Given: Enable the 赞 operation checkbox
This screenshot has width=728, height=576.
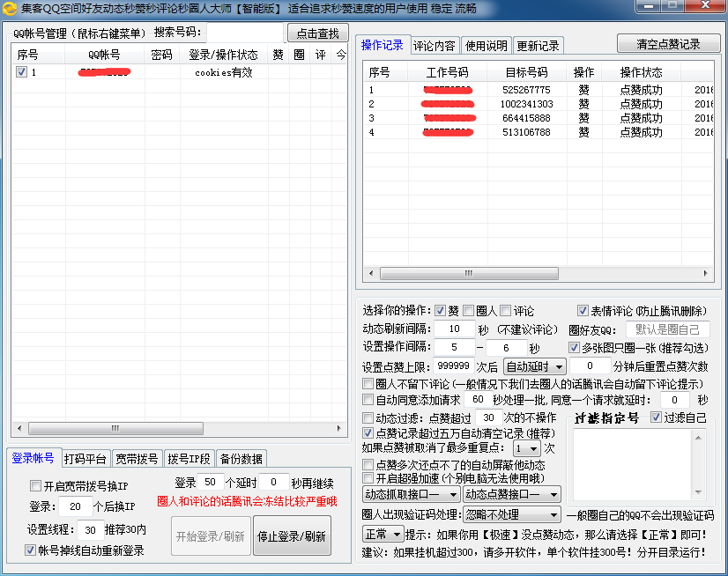Looking at the screenshot, I should pos(440,311).
